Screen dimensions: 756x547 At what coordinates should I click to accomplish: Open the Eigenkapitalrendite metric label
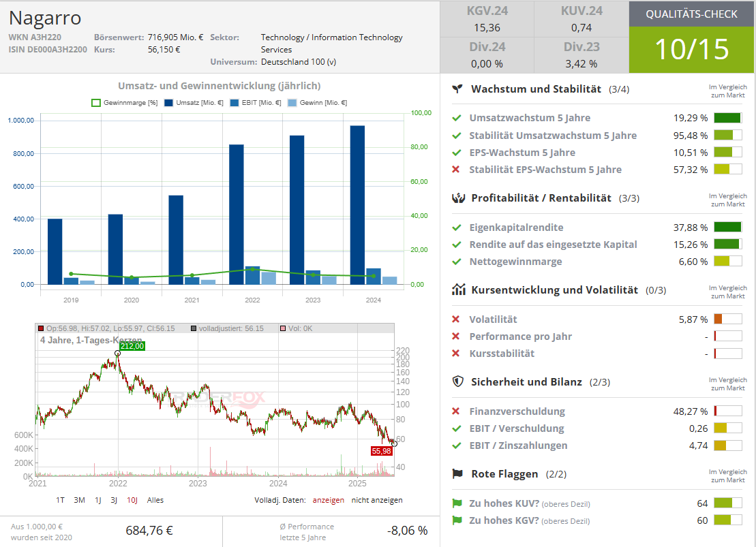point(516,228)
